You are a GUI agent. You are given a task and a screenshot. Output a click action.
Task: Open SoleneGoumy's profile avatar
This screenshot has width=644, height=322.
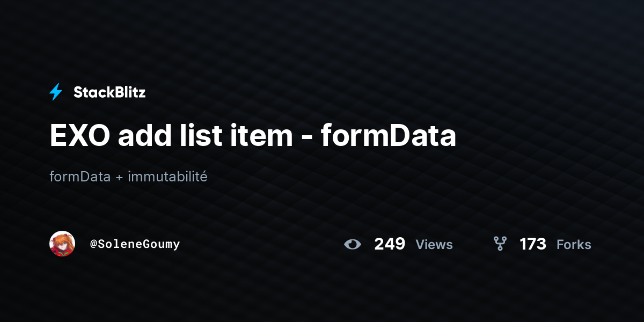[62, 244]
